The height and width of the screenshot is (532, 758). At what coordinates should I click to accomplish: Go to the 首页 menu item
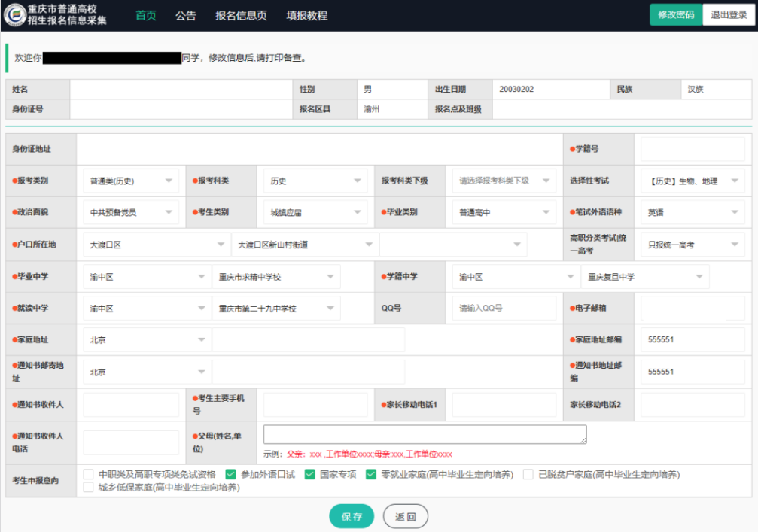[145, 16]
